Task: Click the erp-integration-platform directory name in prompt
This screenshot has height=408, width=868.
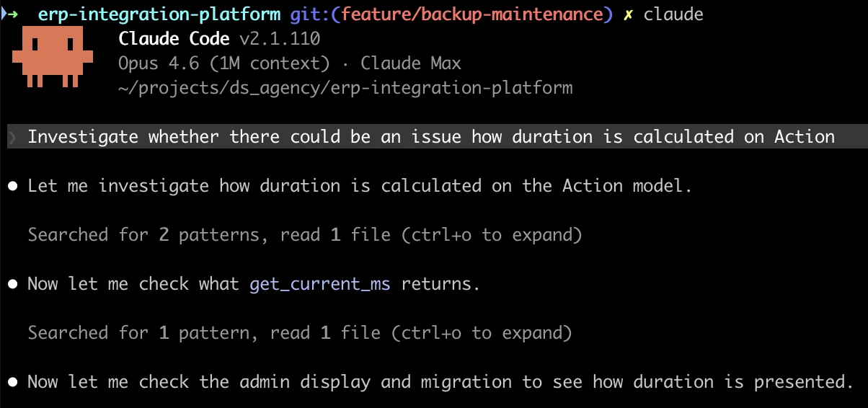Action: (x=159, y=14)
